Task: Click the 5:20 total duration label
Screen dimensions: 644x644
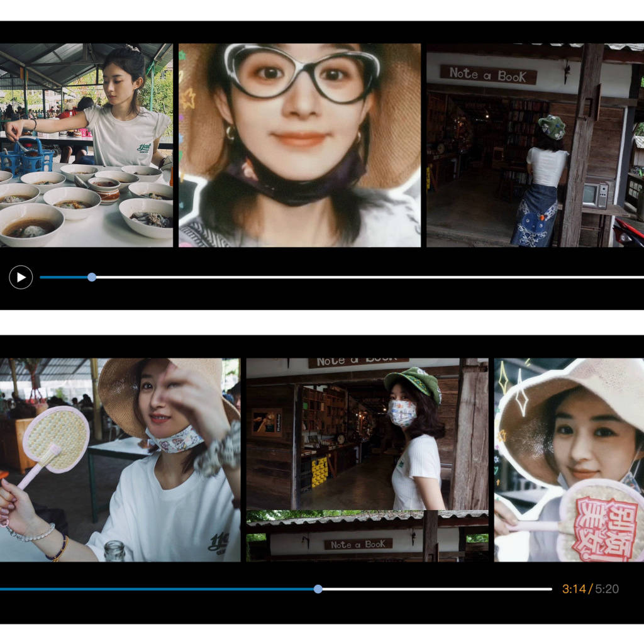Action: pos(607,589)
